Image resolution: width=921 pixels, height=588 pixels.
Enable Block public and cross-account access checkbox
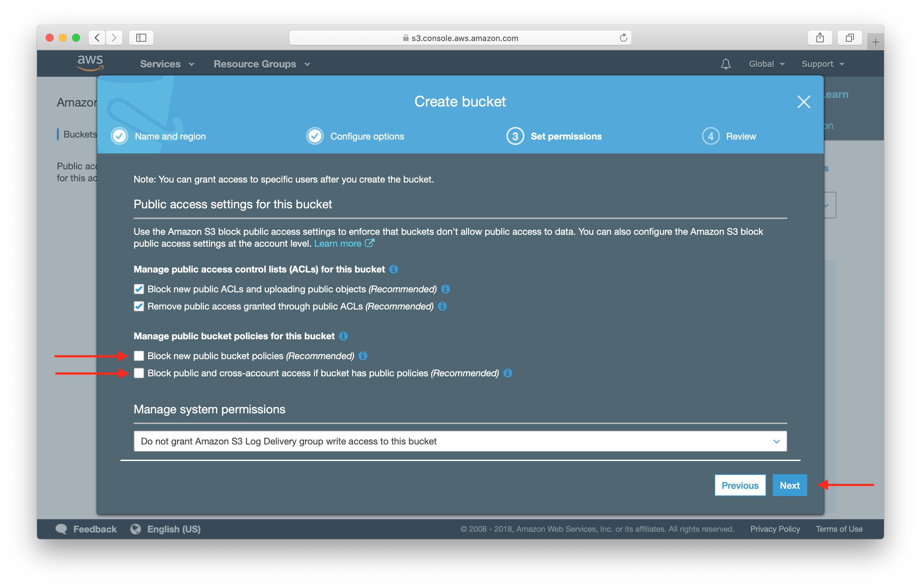[139, 374]
